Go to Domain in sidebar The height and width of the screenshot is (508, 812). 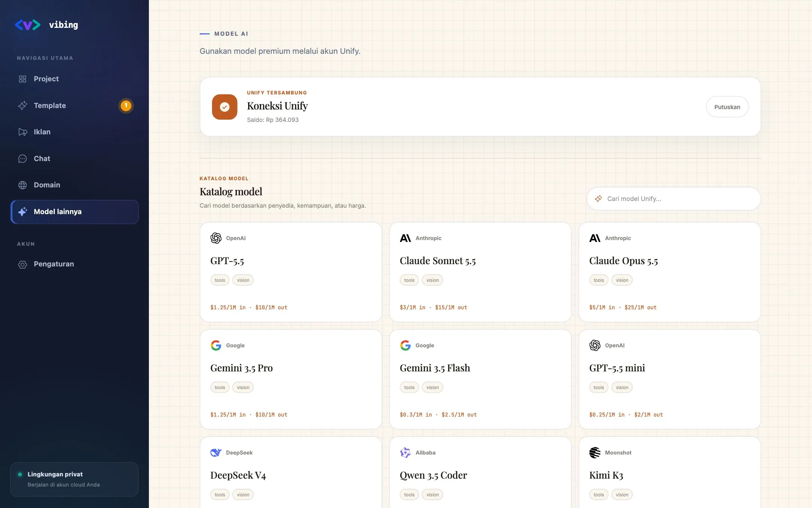[74, 185]
